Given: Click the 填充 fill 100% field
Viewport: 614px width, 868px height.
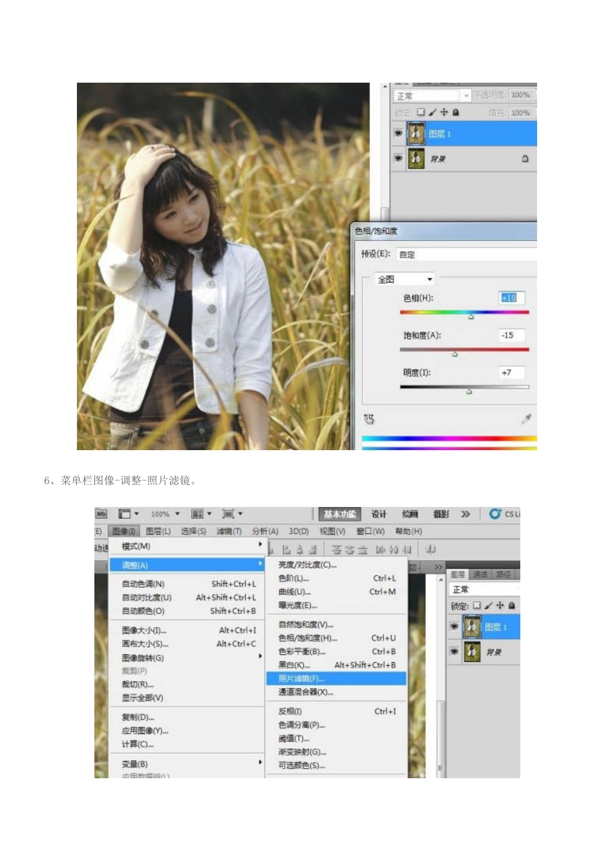Looking at the screenshot, I should (521, 112).
